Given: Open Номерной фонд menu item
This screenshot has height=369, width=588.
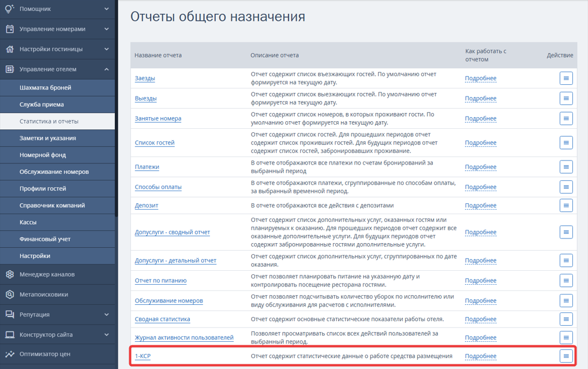Looking at the screenshot, I should [x=57, y=155].
